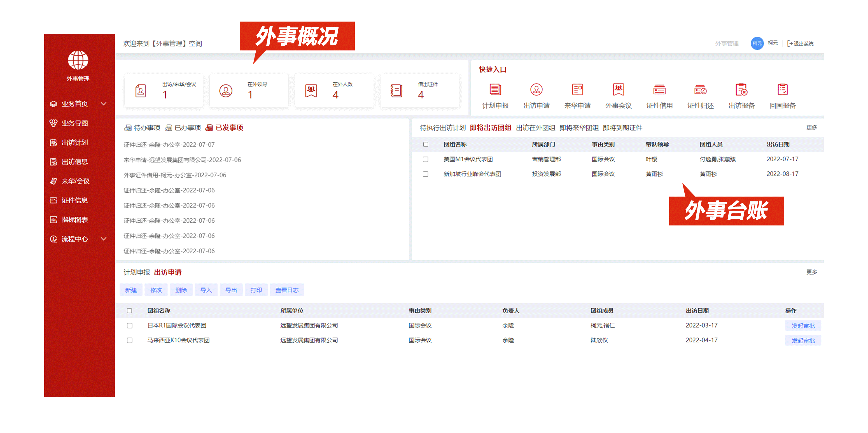勾选美国M1会议代表团

click(425, 159)
